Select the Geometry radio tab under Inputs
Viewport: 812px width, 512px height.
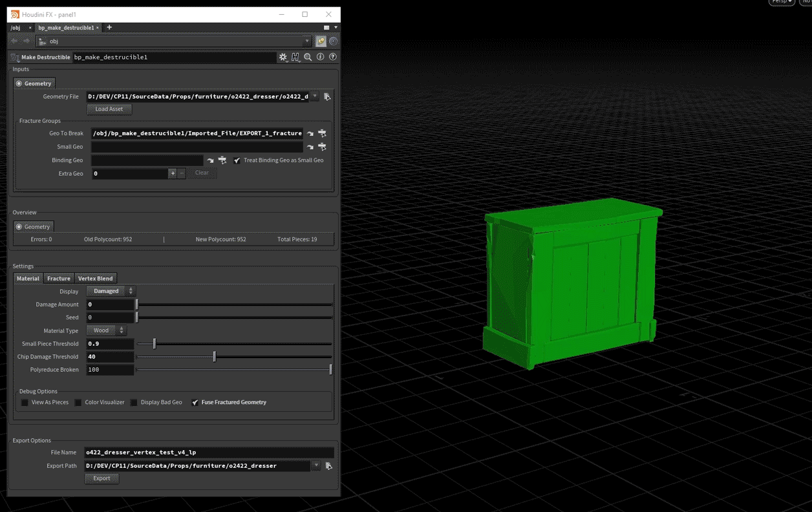[x=34, y=83]
